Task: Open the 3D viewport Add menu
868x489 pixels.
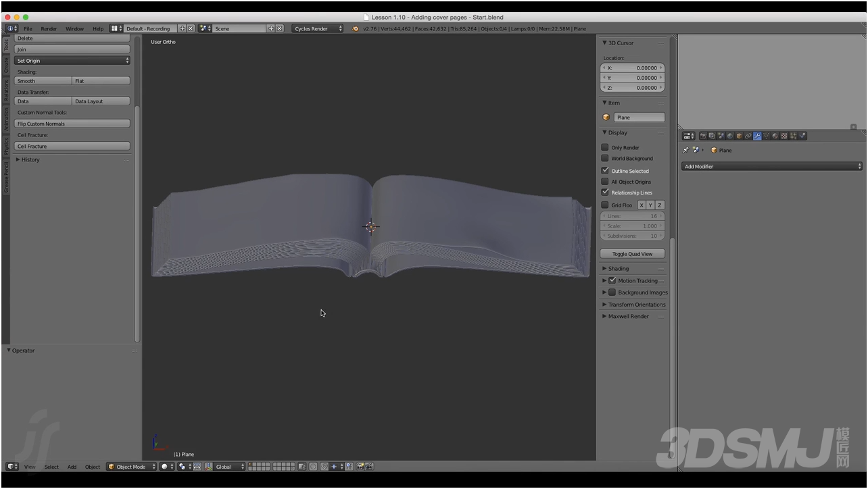Action: (x=72, y=467)
